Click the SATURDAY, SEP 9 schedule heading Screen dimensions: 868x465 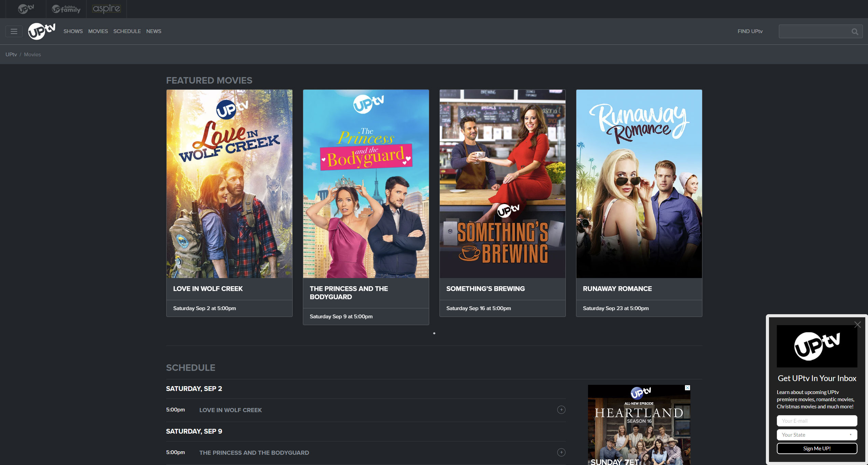click(194, 432)
